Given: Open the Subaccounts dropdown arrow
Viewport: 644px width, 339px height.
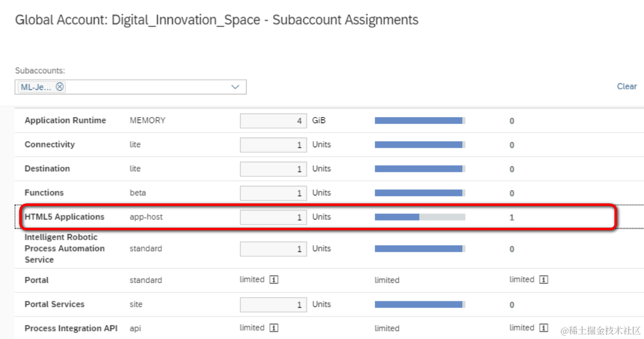Looking at the screenshot, I should coord(235,87).
